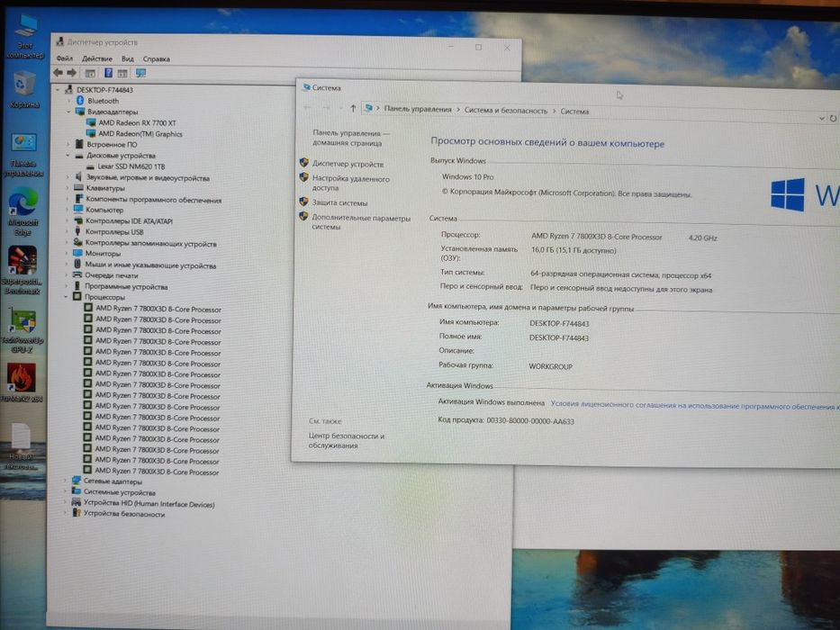Expand the Bluetooth category
Viewport: 840px width, 630px height.
(x=68, y=101)
